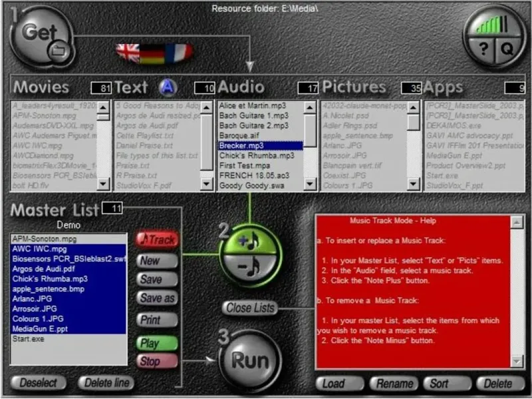532x399 pixels.
Task: Click the Pictures list header
Action: pyautogui.click(x=354, y=87)
